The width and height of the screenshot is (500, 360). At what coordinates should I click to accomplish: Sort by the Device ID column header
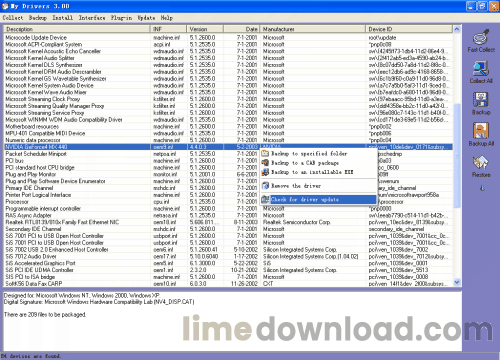tap(409, 29)
